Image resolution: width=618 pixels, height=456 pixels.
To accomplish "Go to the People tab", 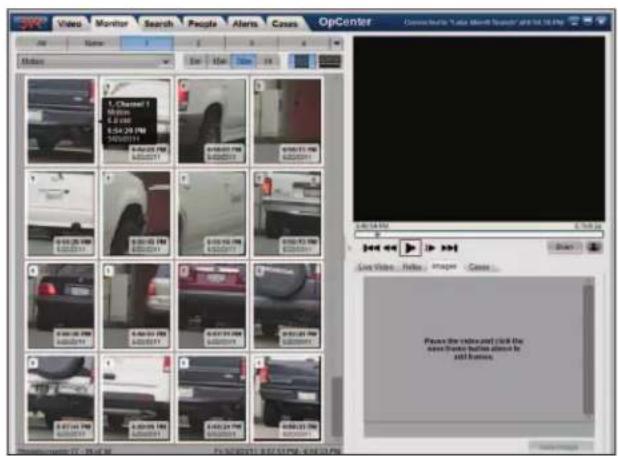I will (202, 24).
